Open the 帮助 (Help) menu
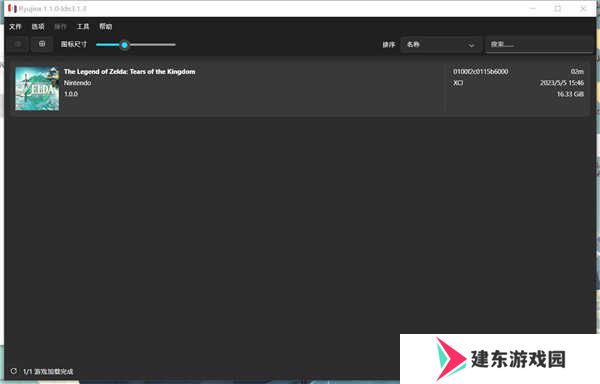The width and height of the screenshot is (600, 384). point(106,26)
